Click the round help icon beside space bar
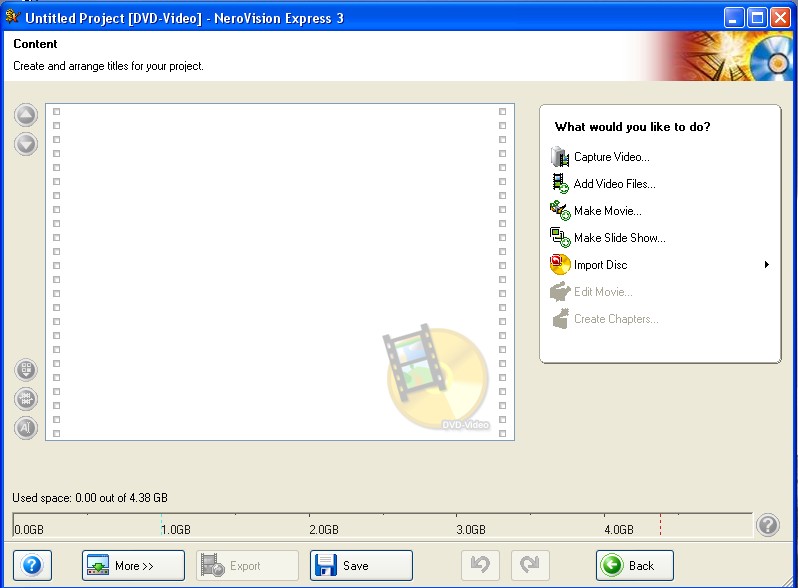Viewport: 798px width, 588px height. click(767, 524)
